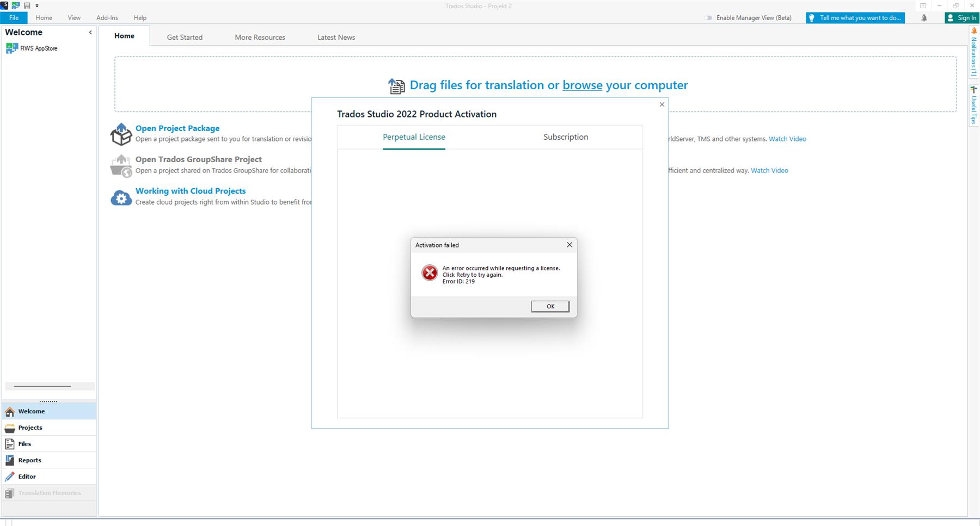The image size is (980, 526).
Task: Switch to the More Resources tab
Action: [260, 37]
